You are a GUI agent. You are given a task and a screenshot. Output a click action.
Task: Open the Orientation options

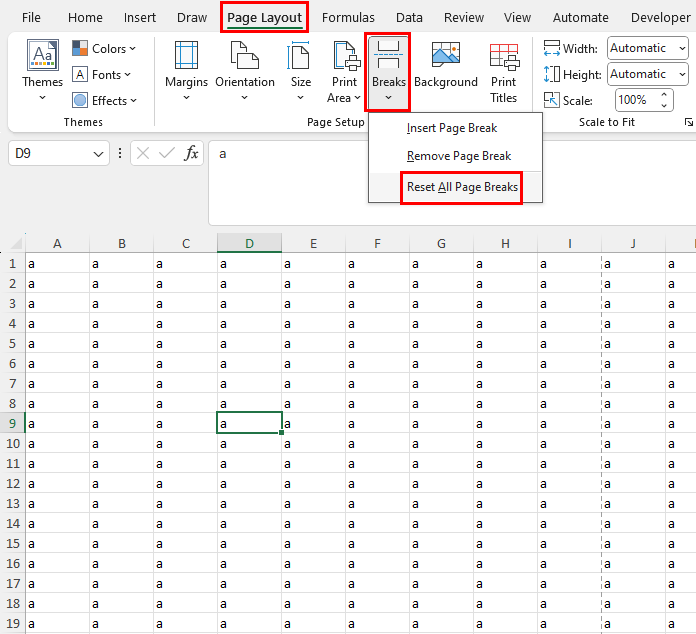(x=245, y=71)
